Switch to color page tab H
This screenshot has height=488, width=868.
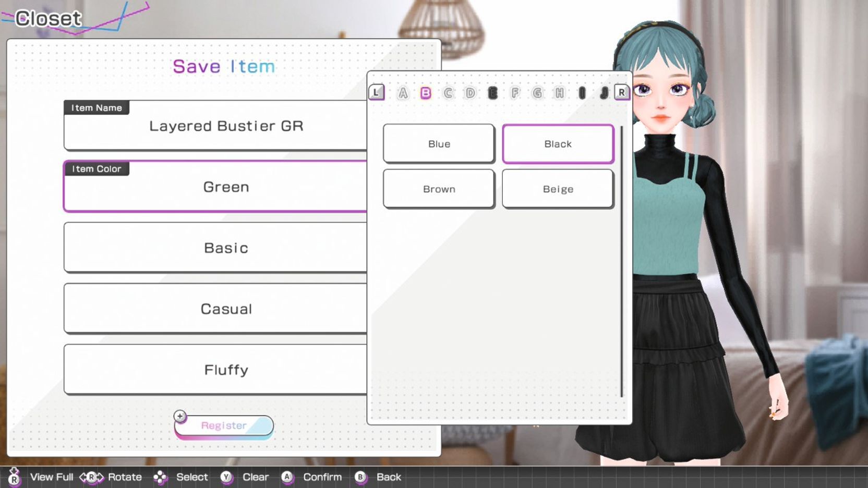pos(560,93)
